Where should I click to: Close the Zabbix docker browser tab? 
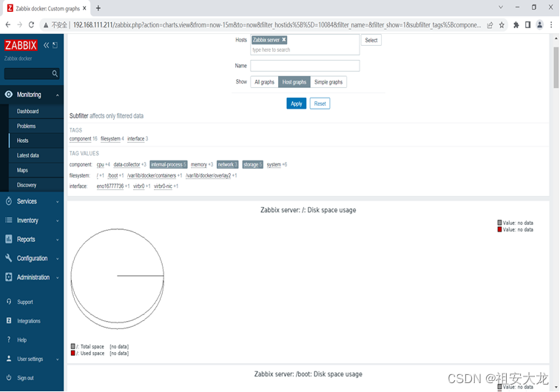(84, 8)
